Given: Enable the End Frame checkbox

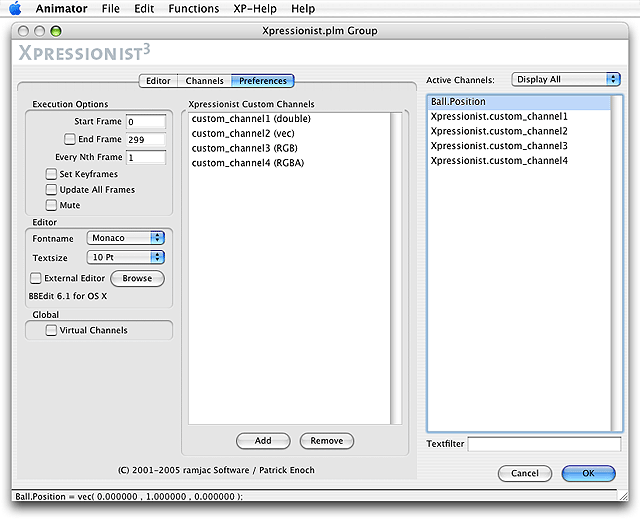Looking at the screenshot, I should pyautogui.click(x=70, y=139).
